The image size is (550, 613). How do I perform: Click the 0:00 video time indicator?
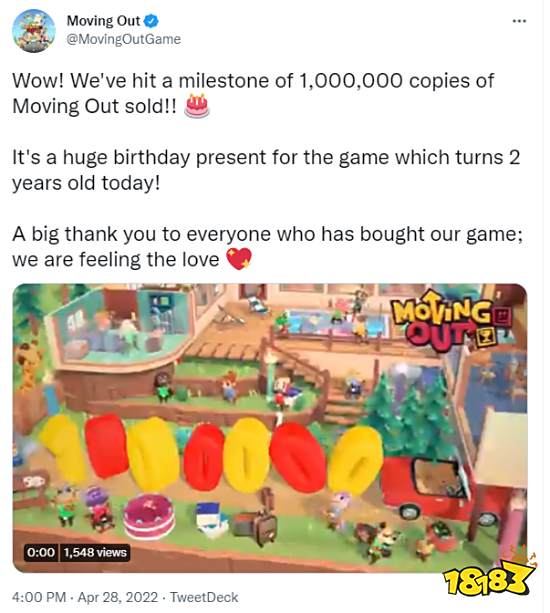click(41, 552)
